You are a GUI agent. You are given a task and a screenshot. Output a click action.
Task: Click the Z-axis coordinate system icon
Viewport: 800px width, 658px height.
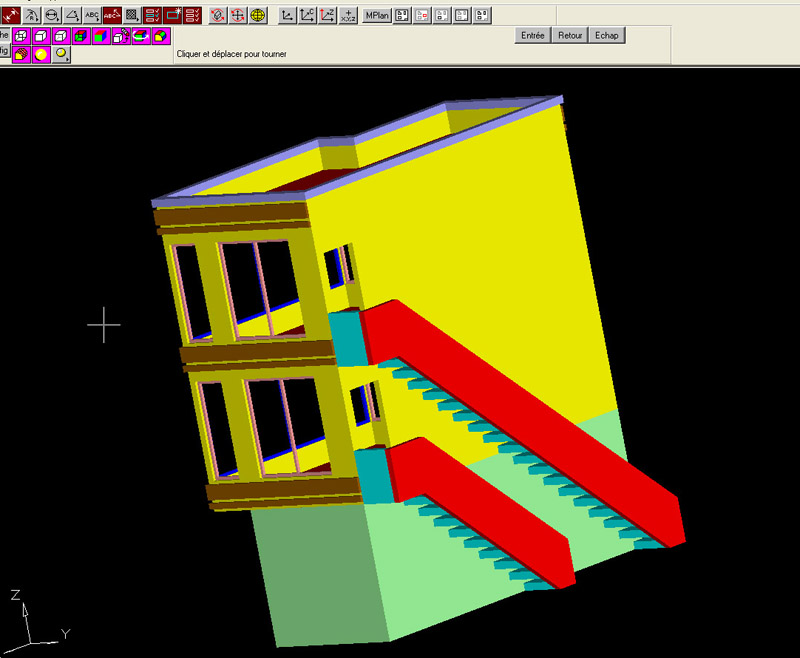tap(327, 15)
